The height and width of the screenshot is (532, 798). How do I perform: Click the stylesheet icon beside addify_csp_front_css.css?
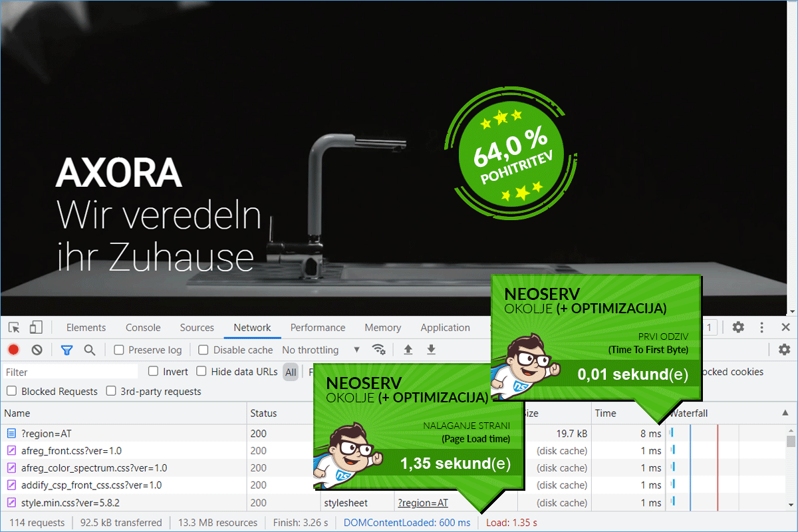point(11,485)
